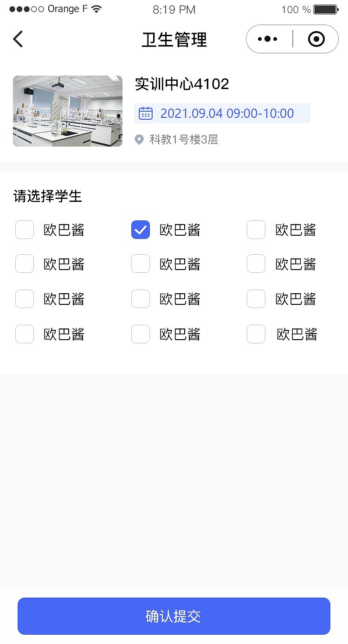
Task: Tap the 卫生管理 page title
Action: 174,39
